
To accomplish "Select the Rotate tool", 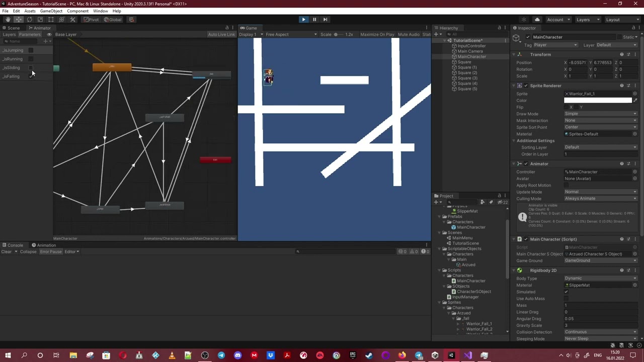I will pyautogui.click(x=29, y=20).
